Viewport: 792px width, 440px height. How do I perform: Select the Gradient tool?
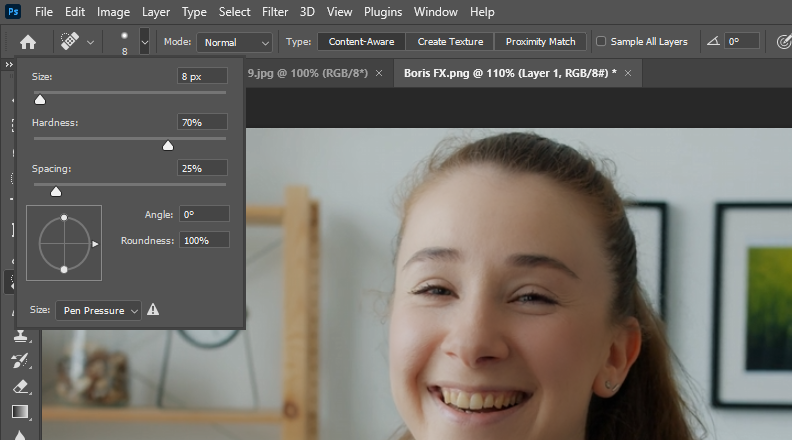click(x=20, y=411)
